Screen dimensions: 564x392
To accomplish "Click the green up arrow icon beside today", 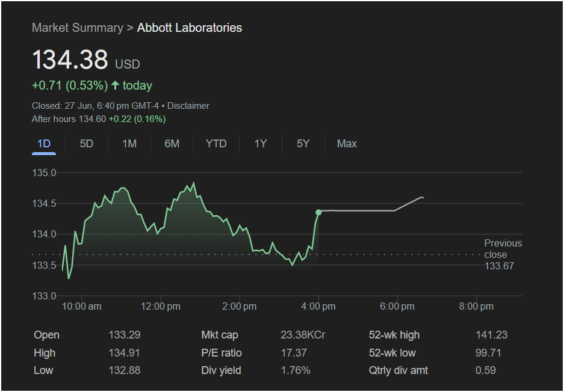I will click(x=115, y=85).
